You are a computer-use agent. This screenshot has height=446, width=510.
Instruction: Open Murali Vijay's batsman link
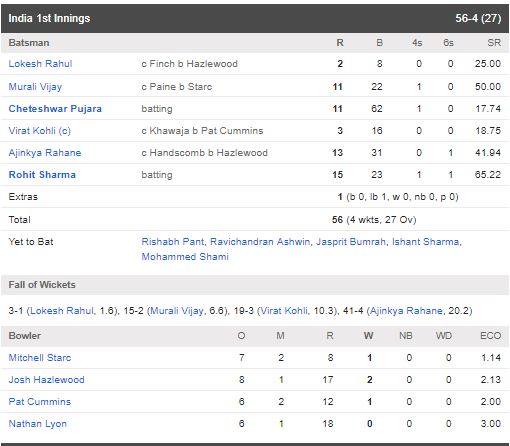35,87
